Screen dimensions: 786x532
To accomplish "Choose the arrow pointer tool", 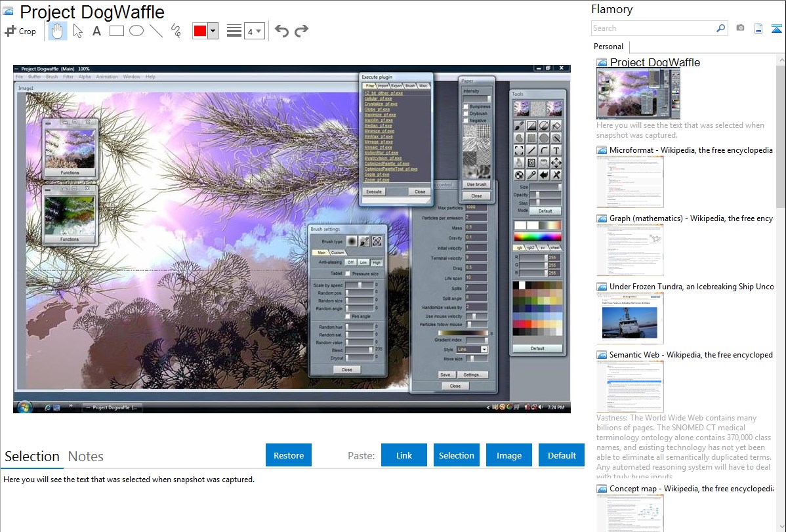I will [77, 31].
